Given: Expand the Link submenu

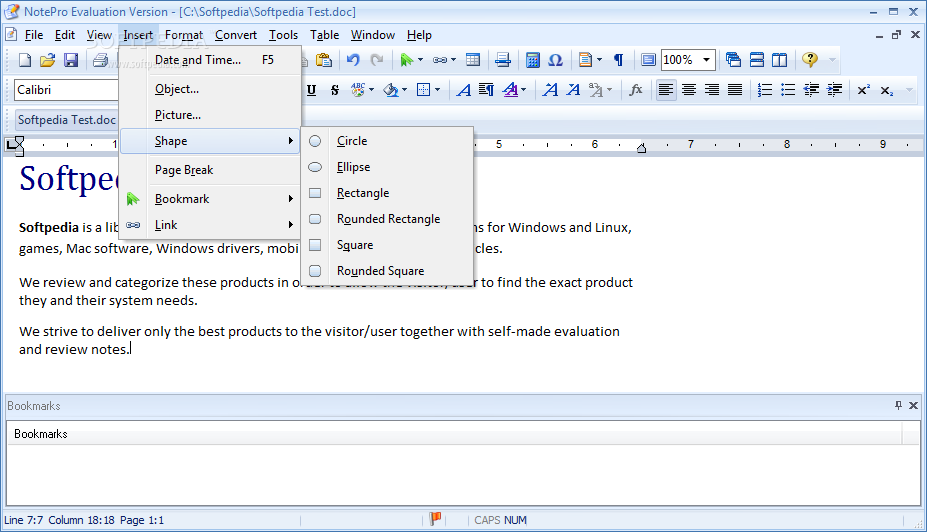Looking at the screenshot, I should tap(210, 225).
